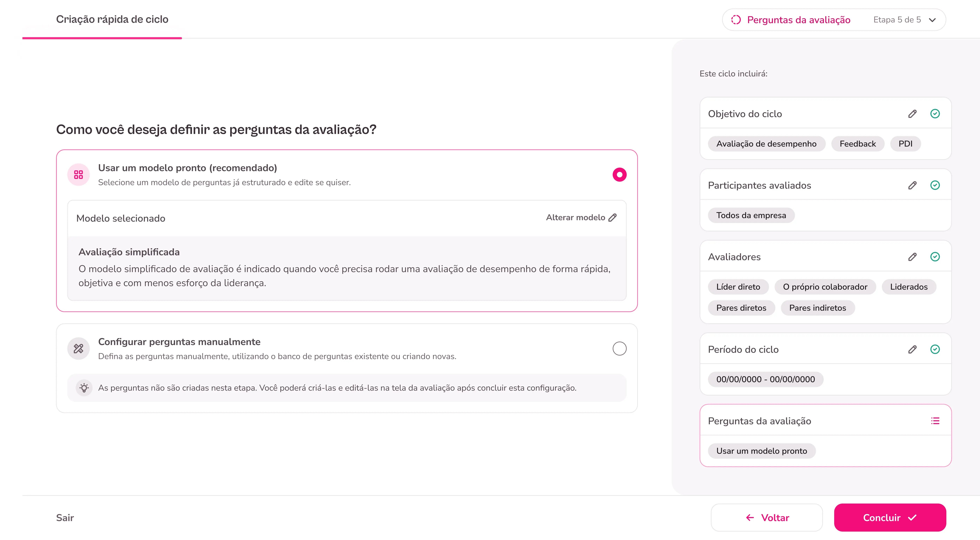Click the Período do ciclo edit pencil
The width and height of the screenshot is (980, 540).
(912, 349)
